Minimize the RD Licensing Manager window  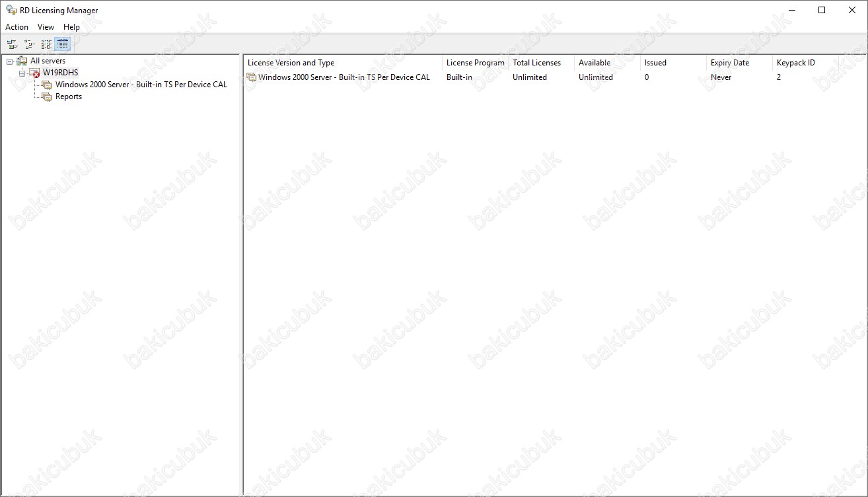click(791, 10)
